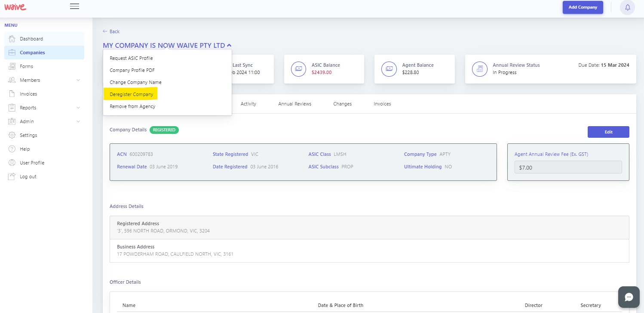Click the Business Address row
Screen dimensions: 644x313
pyautogui.click(x=369, y=251)
